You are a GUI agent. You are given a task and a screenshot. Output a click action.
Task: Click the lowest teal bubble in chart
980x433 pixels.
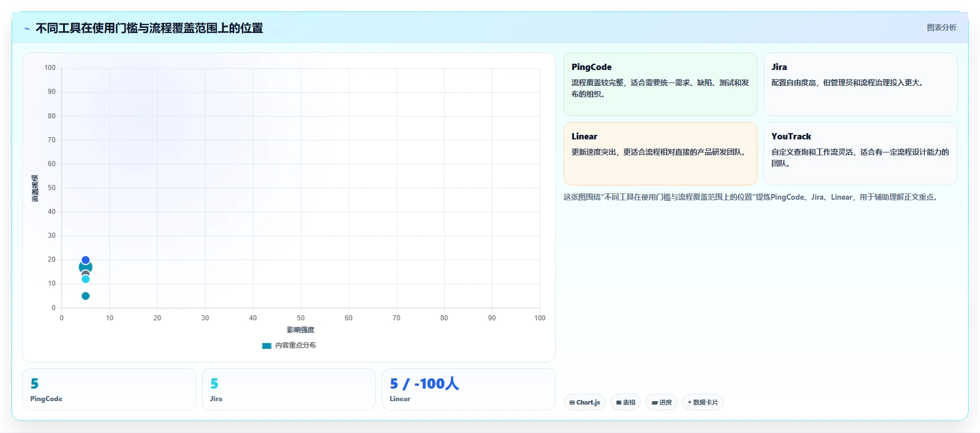[85, 296]
